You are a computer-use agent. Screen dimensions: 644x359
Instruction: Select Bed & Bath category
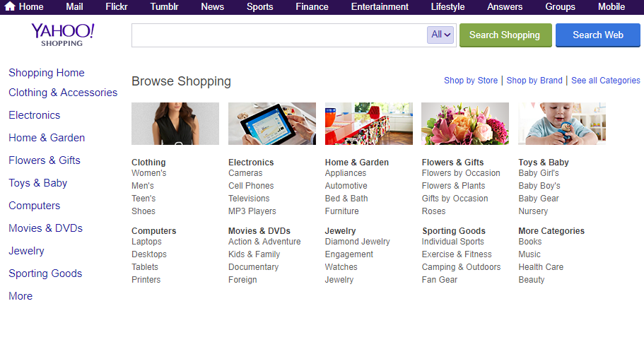(346, 199)
